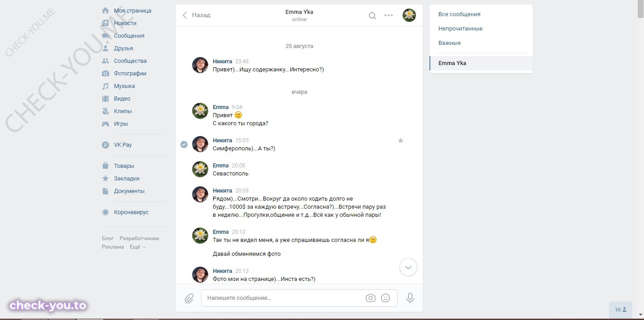Go back using the Назад button
644x320 pixels.
(x=196, y=15)
